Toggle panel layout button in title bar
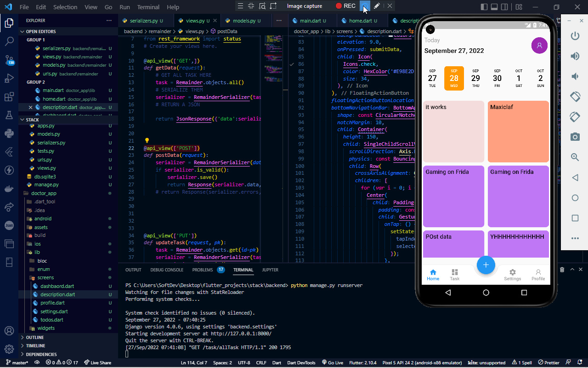588x368 pixels. click(495, 7)
